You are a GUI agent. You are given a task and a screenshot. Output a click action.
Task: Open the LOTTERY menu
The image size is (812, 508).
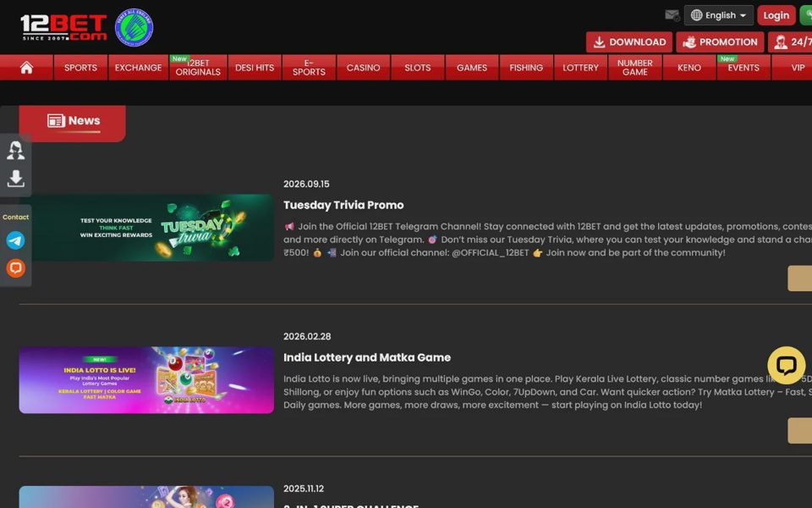tap(580, 68)
